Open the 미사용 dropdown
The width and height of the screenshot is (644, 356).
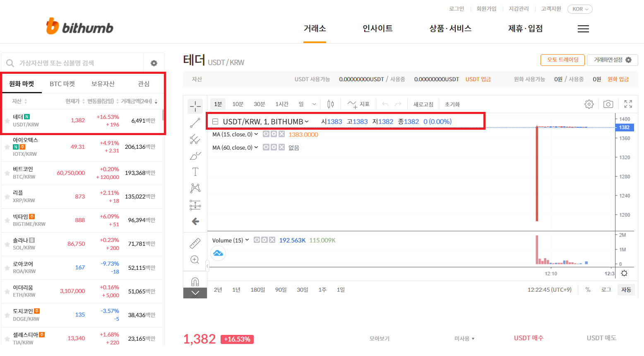(464, 339)
